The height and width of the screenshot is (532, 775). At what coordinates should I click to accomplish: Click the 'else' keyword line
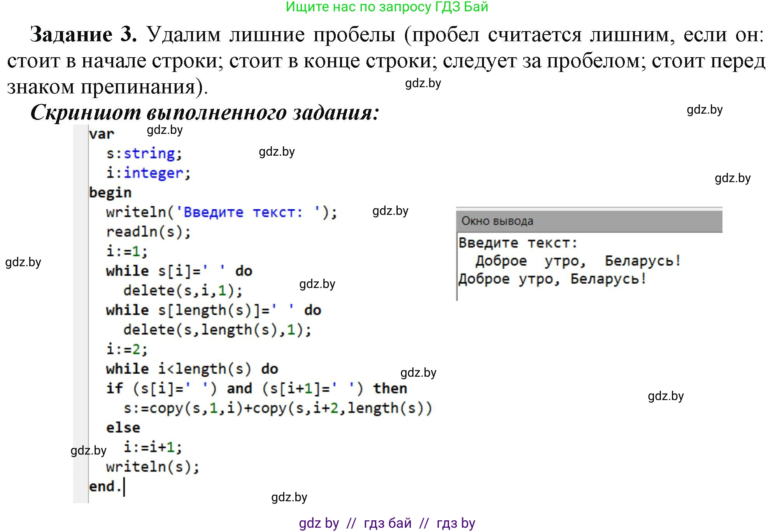[x=123, y=427]
